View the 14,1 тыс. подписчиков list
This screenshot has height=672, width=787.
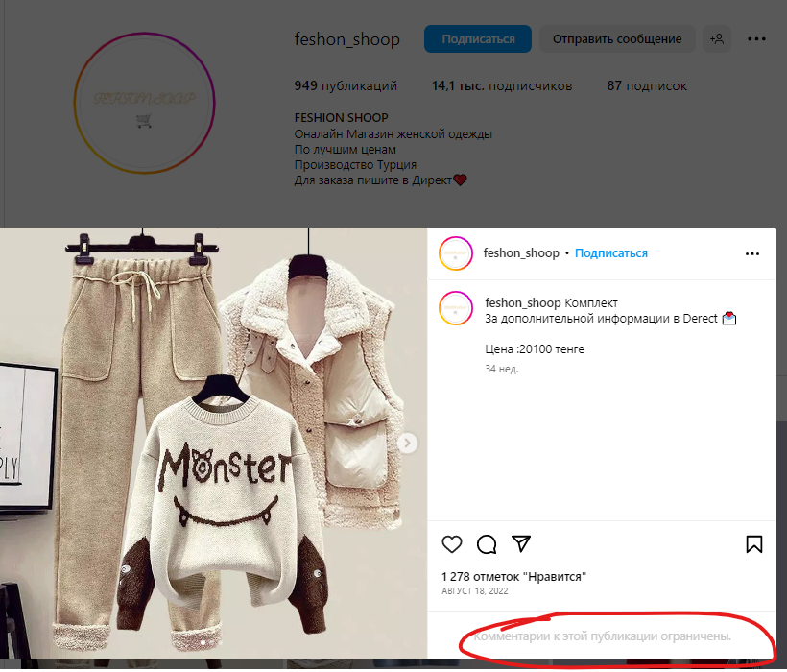point(502,86)
